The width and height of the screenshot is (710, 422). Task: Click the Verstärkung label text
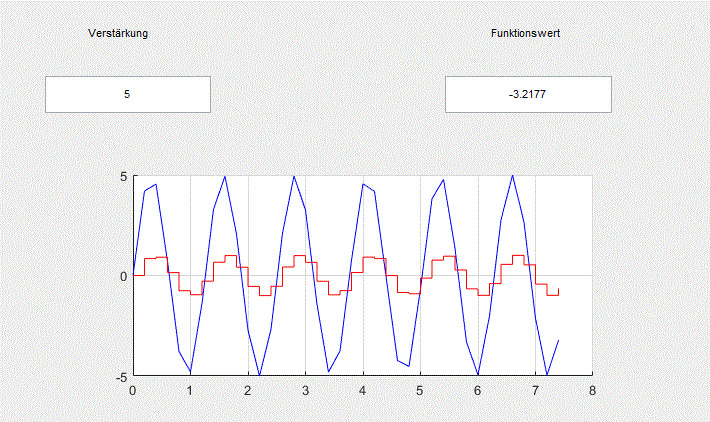point(118,33)
